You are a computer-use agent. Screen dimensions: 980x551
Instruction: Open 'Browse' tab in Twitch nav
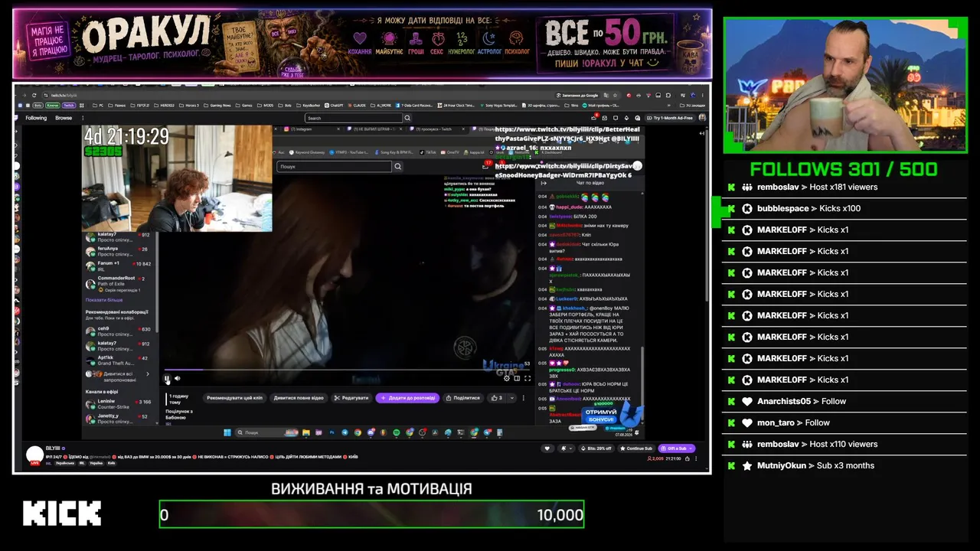pos(64,118)
